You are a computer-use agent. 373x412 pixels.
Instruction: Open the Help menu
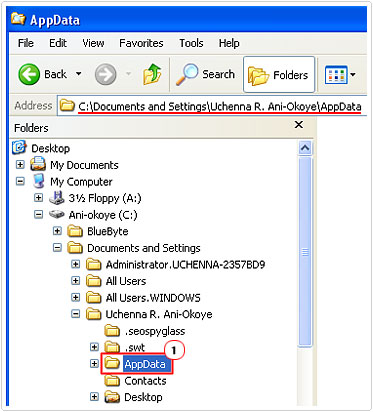[229, 43]
